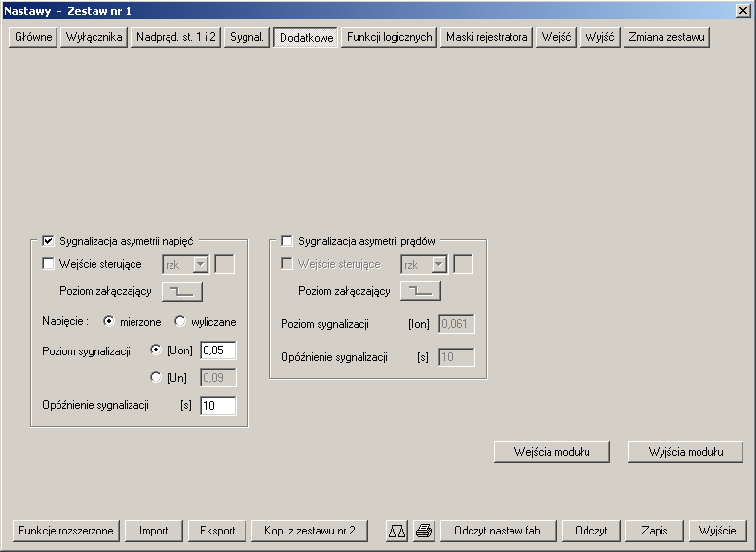Select the Dodatkowe tab
This screenshot has width=756, height=552.
(x=306, y=38)
